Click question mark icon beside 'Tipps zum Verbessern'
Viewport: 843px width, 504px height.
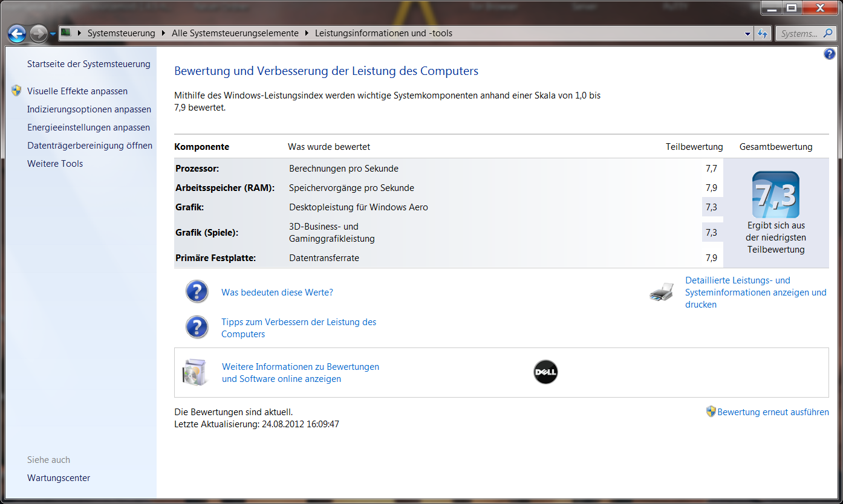coord(197,328)
